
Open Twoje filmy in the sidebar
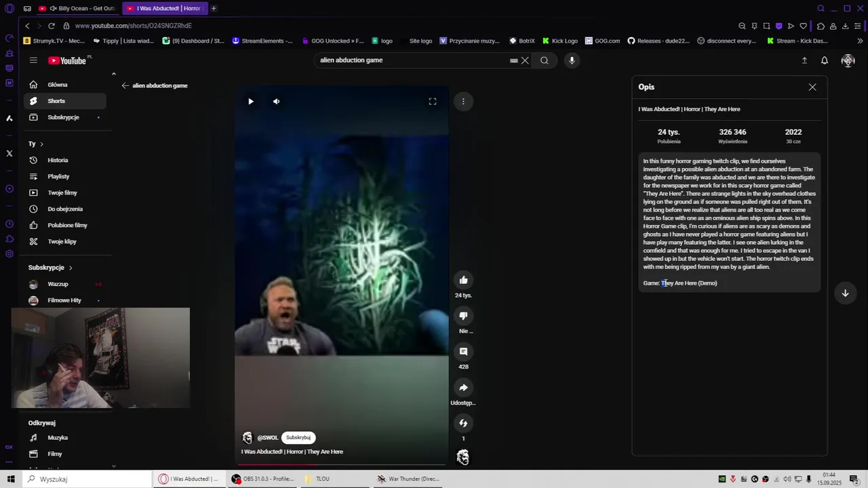coord(65,192)
